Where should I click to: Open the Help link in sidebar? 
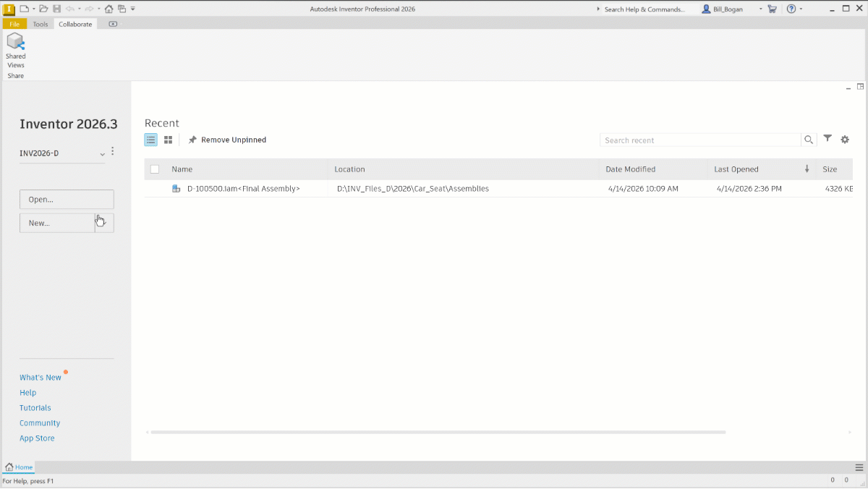tap(27, 393)
